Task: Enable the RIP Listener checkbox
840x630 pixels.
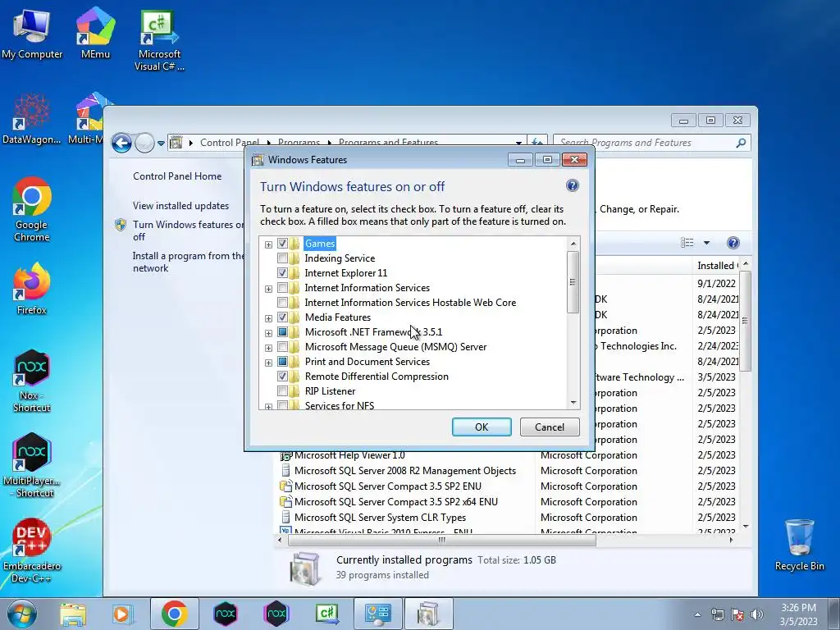Action: [x=282, y=391]
